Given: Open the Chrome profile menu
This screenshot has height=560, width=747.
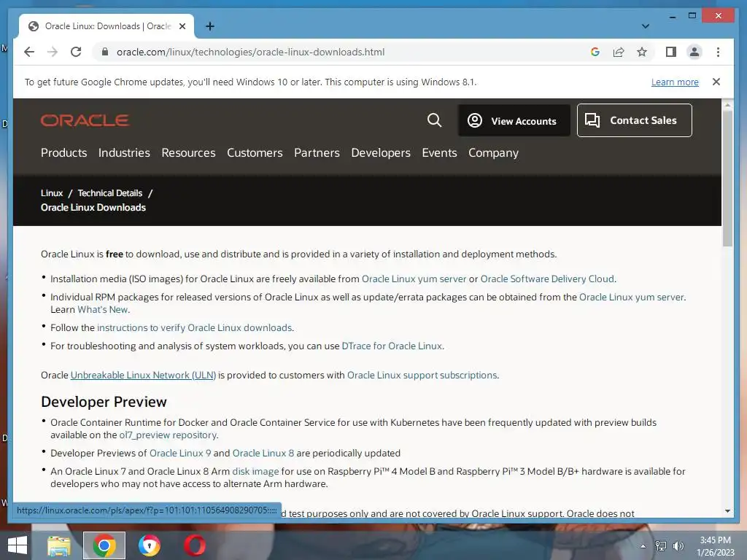Looking at the screenshot, I should [x=694, y=52].
